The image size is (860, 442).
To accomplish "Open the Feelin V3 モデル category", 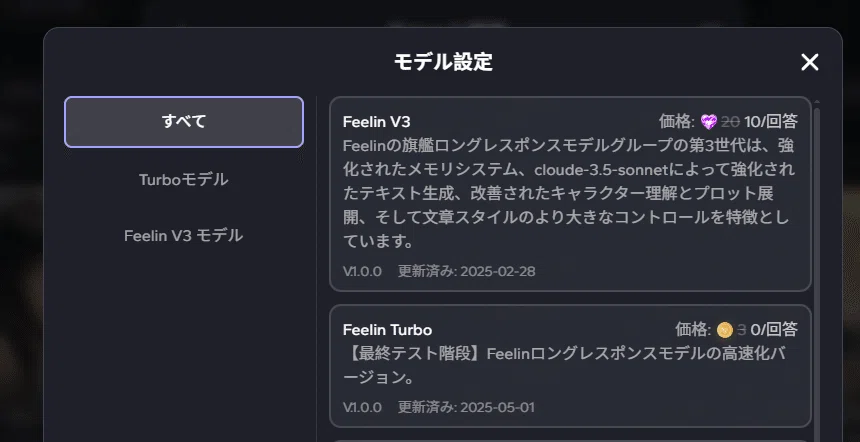I will (x=184, y=236).
